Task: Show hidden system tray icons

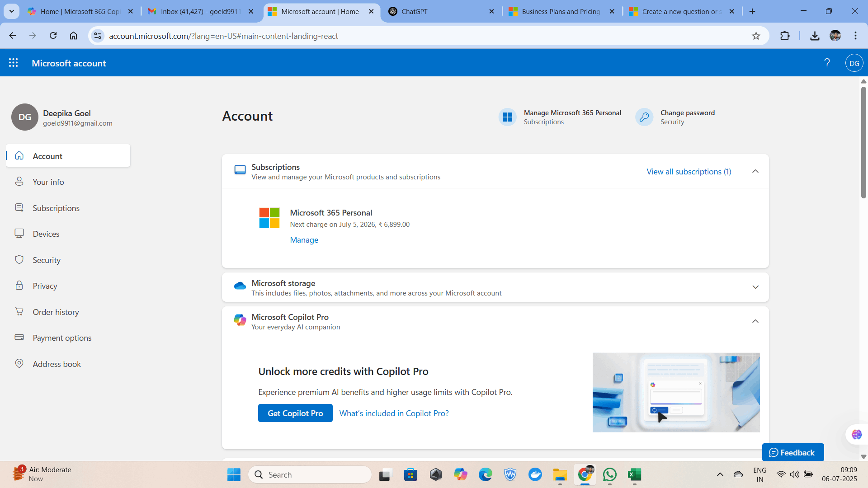Action: [x=720, y=474]
